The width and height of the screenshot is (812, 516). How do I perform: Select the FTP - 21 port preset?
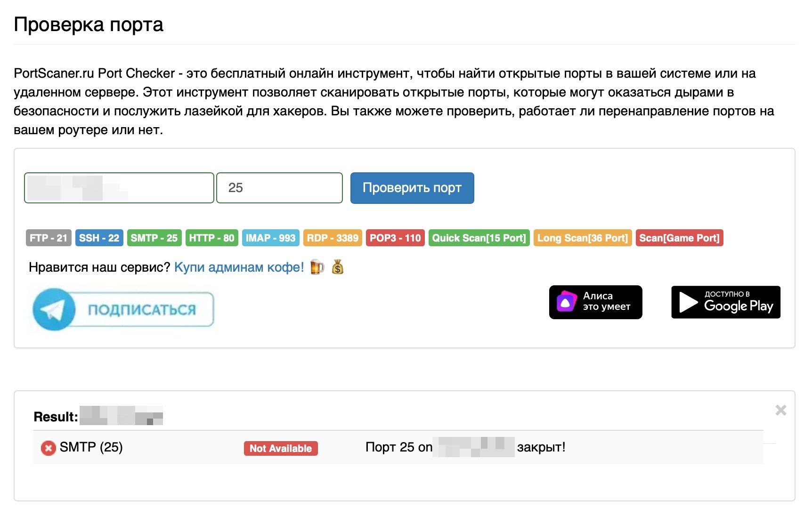pos(49,238)
